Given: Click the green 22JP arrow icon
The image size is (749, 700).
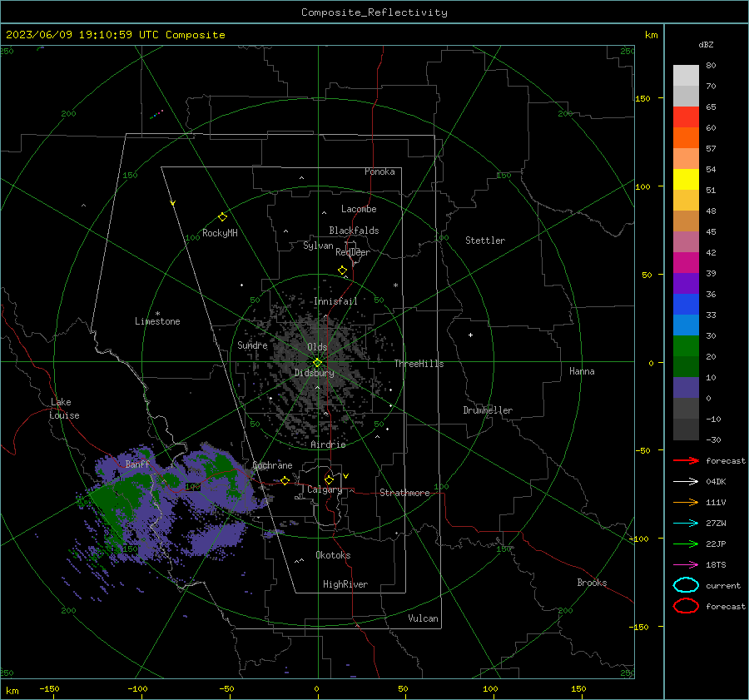Looking at the screenshot, I should (686, 544).
